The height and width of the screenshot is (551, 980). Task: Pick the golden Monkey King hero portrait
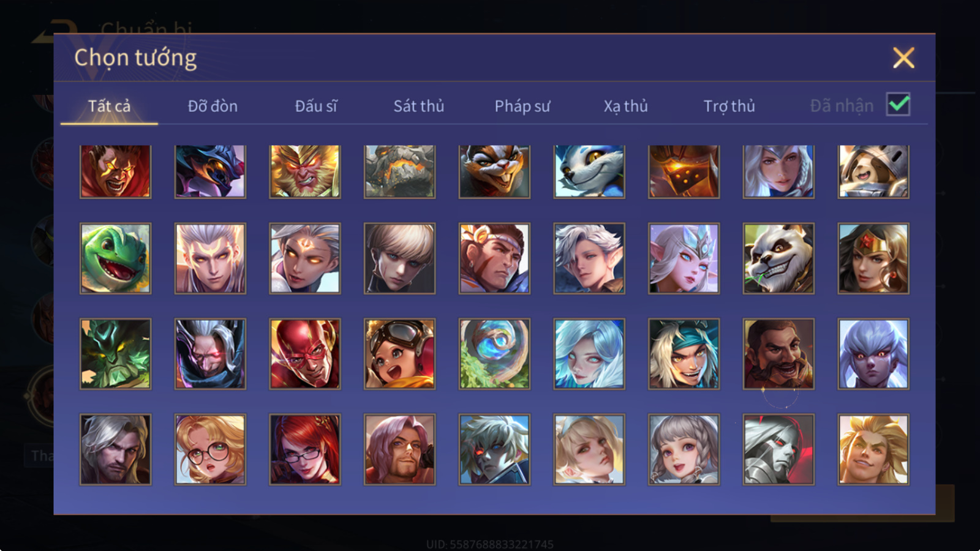click(x=305, y=171)
